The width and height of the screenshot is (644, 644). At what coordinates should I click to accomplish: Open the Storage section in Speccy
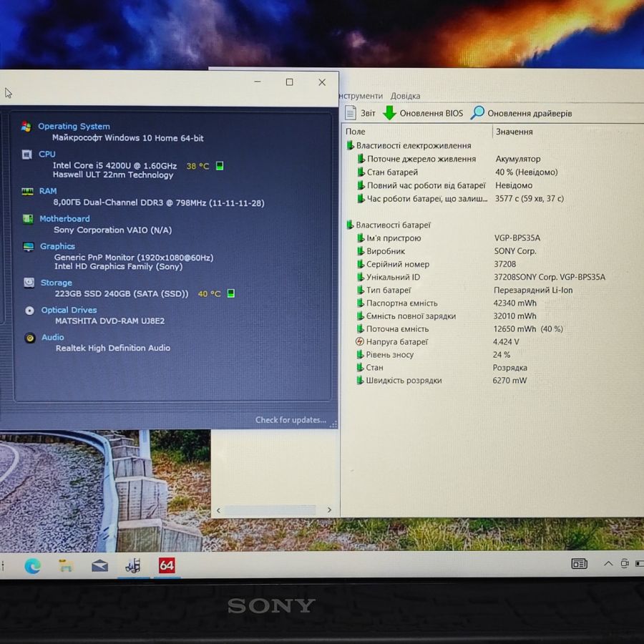coord(57,283)
